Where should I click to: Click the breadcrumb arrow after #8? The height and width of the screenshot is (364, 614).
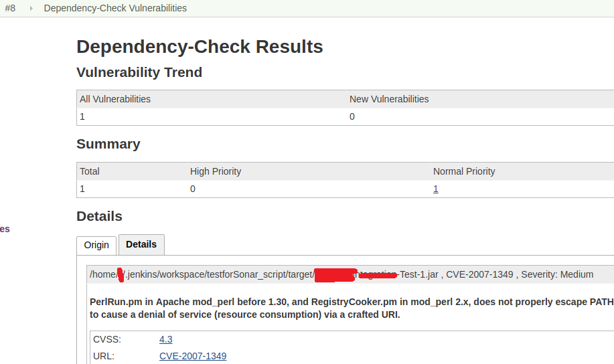click(x=31, y=8)
